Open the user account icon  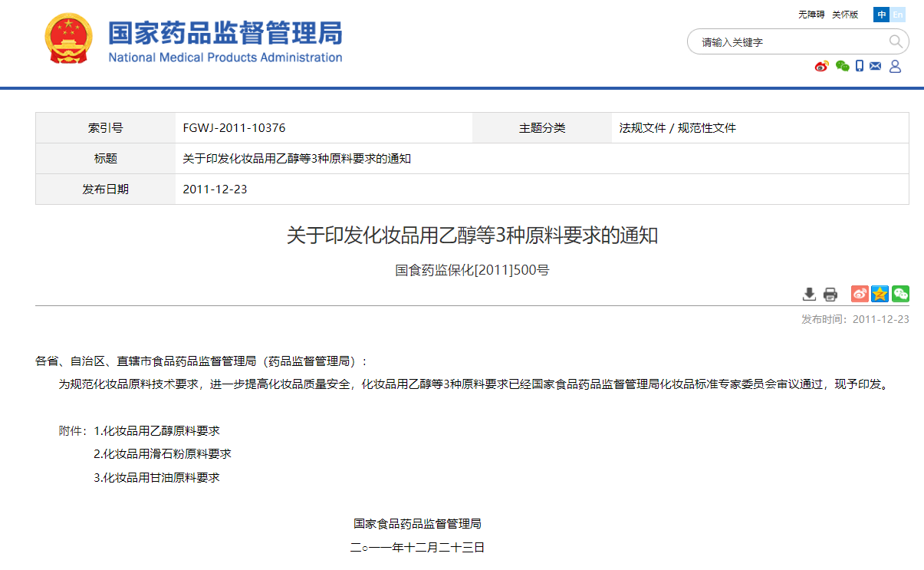coord(895,67)
